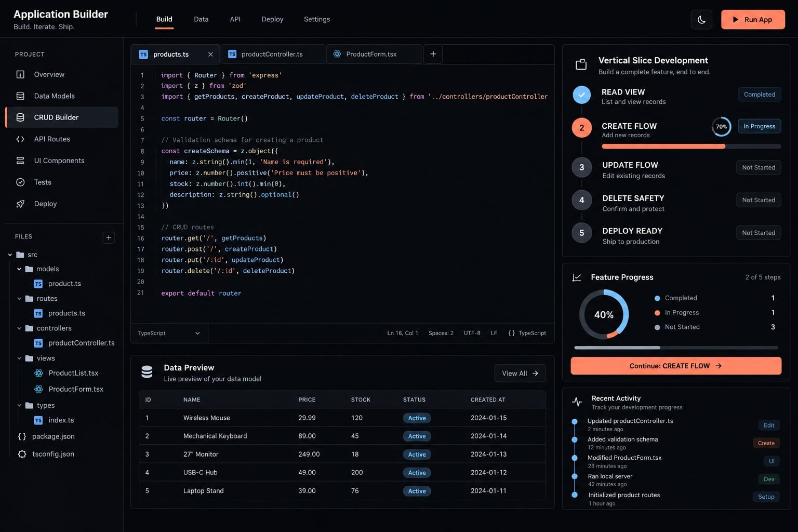
Task: Select the Build top tab
Action: pyautogui.click(x=164, y=19)
